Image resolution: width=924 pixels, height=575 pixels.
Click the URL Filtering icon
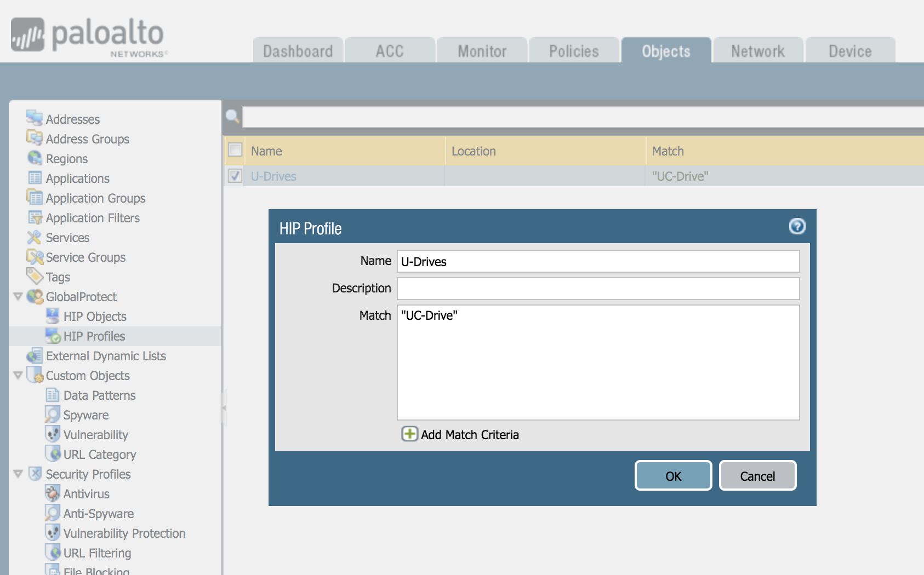[x=53, y=553]
